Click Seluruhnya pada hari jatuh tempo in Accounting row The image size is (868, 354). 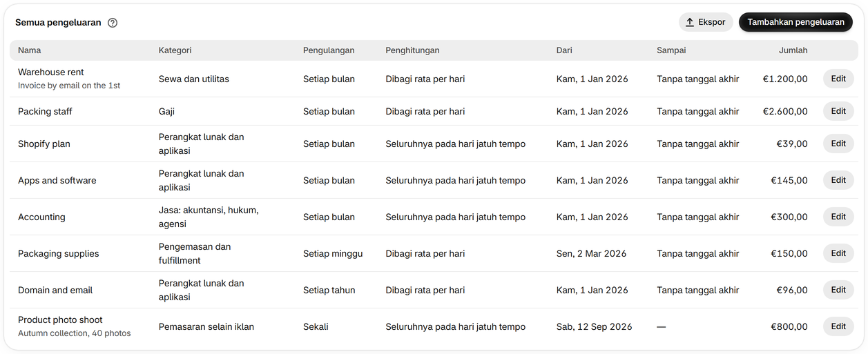[456, 217]
